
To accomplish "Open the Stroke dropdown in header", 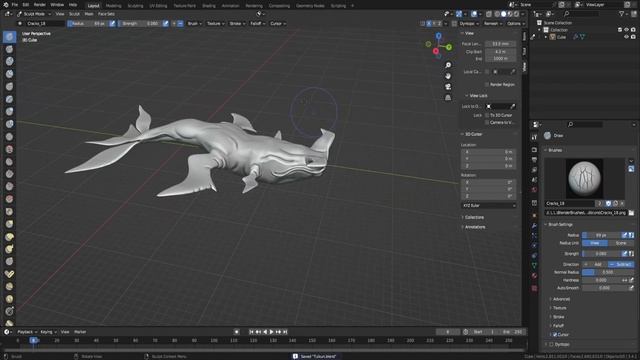I will 237,24.
